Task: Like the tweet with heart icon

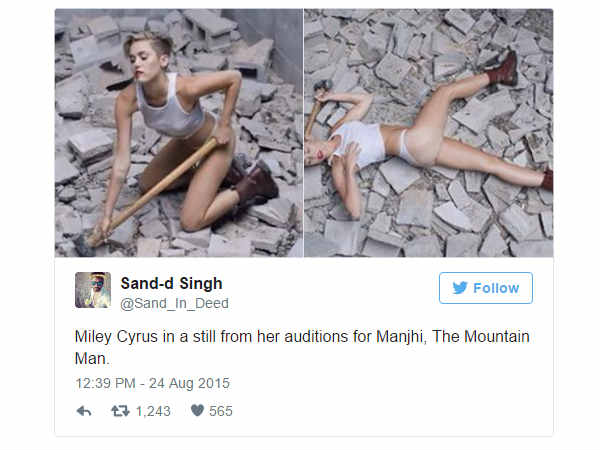Action: tap(197, 411)
